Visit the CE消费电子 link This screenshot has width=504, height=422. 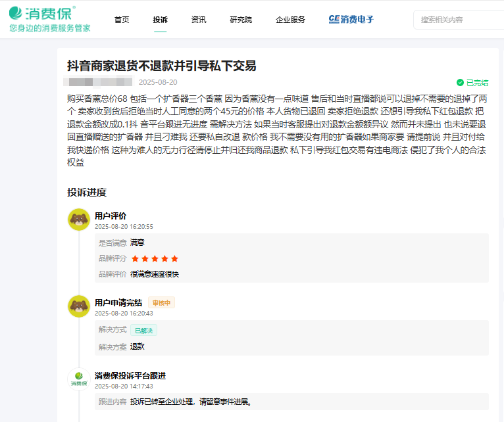[x=351, y=19]
